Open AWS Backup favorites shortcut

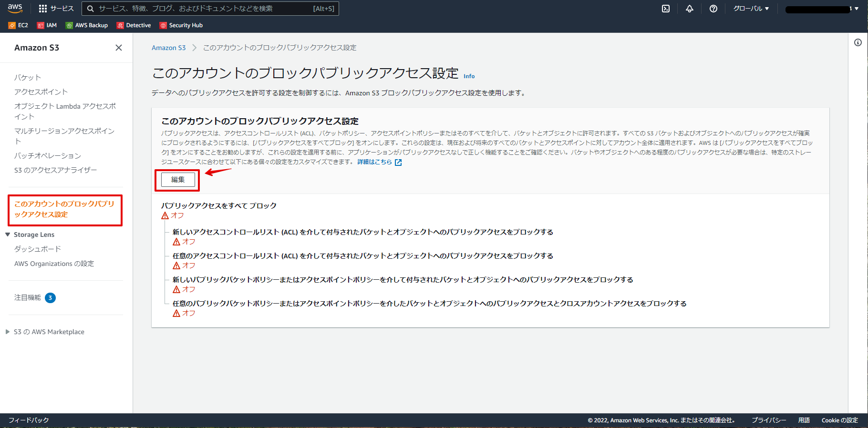(87, 25)
